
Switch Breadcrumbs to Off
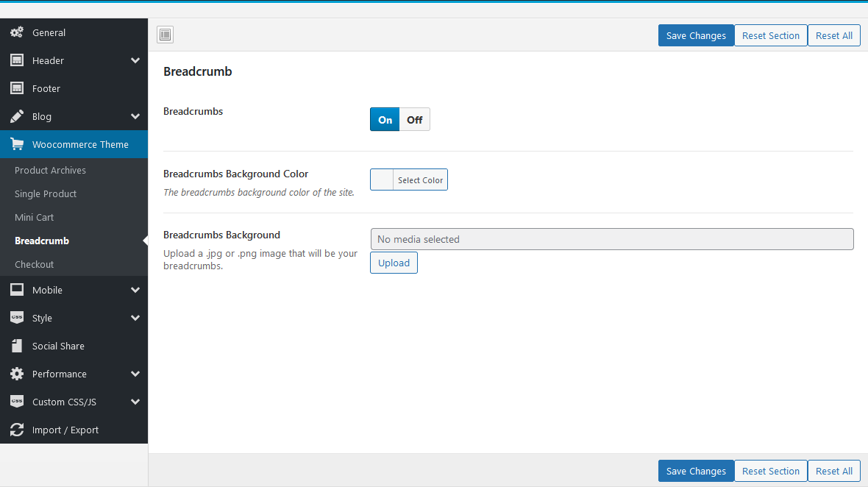415,119
